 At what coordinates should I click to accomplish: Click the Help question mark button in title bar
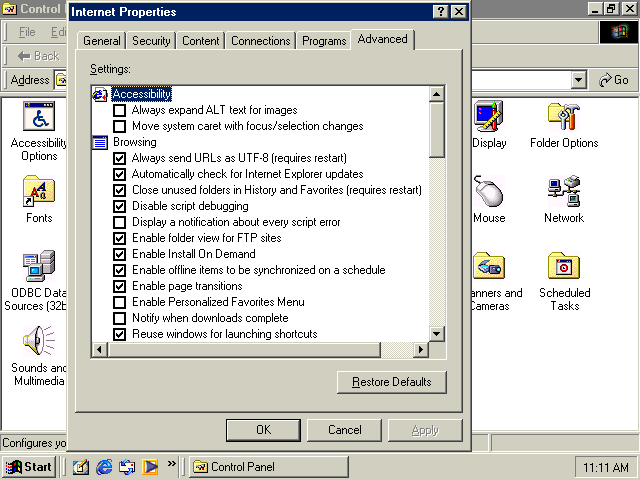tap(440, 11)
